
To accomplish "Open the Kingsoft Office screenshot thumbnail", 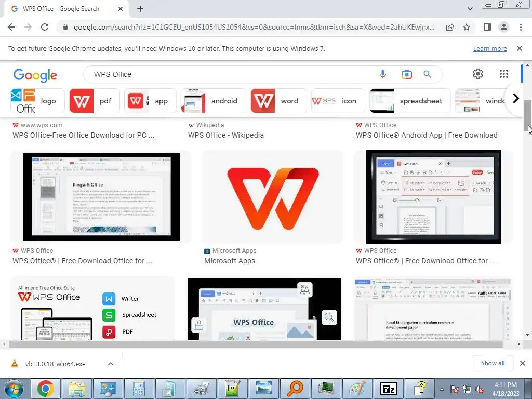I will pos(101,197).
